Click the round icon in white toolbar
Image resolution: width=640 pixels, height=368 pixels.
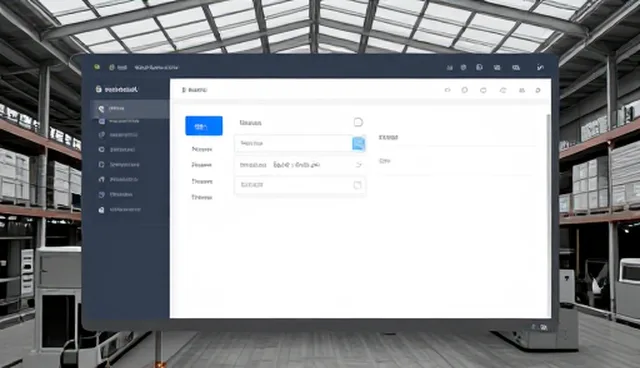tap(464, 90)
